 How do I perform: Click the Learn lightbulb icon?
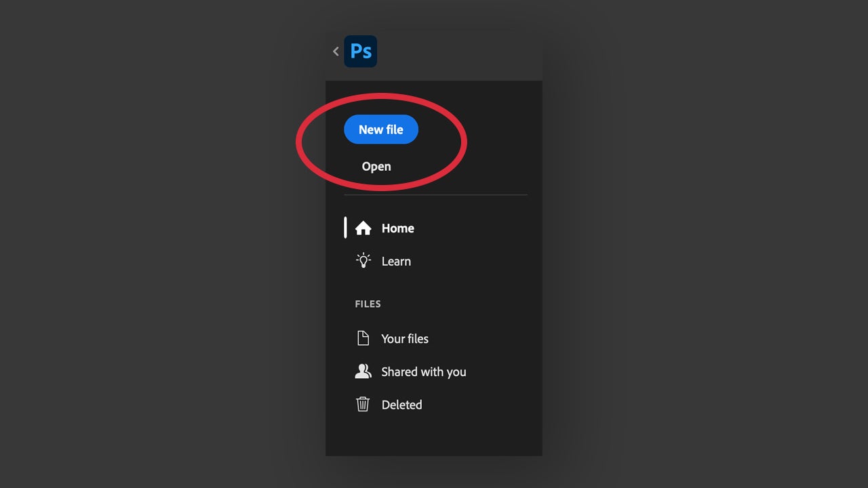(x=363, y=261)
